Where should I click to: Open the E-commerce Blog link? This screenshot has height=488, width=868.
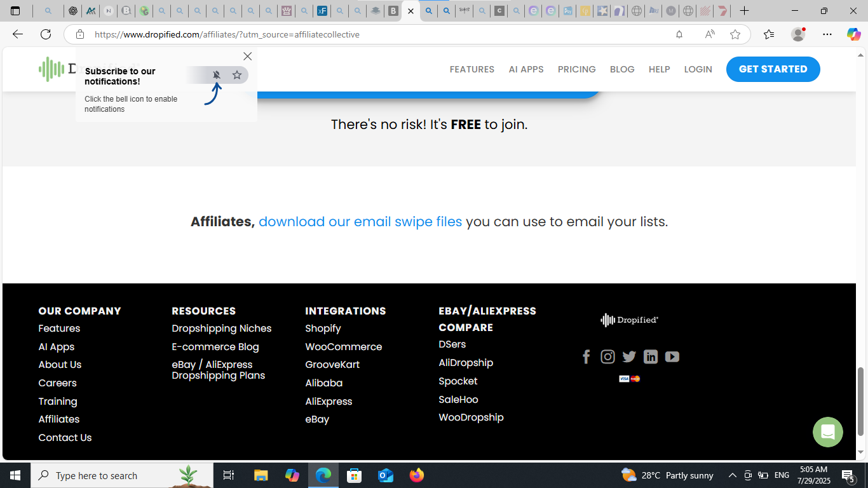point(215,347)
